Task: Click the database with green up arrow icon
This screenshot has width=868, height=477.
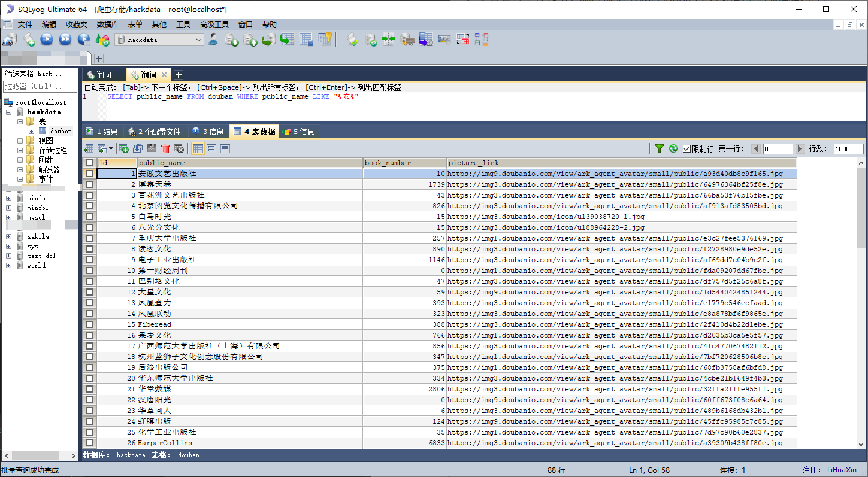Action: 250,40
